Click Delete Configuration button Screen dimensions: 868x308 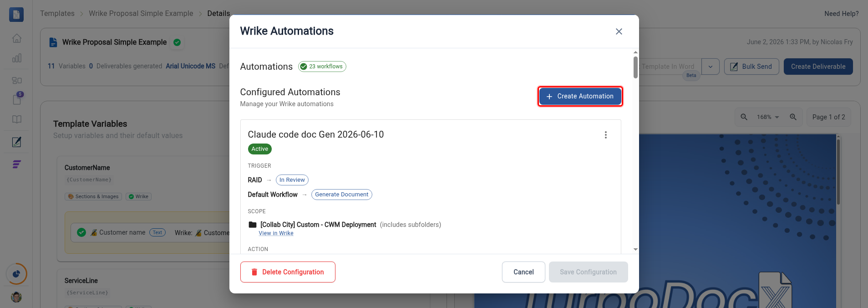coord(288,272)
